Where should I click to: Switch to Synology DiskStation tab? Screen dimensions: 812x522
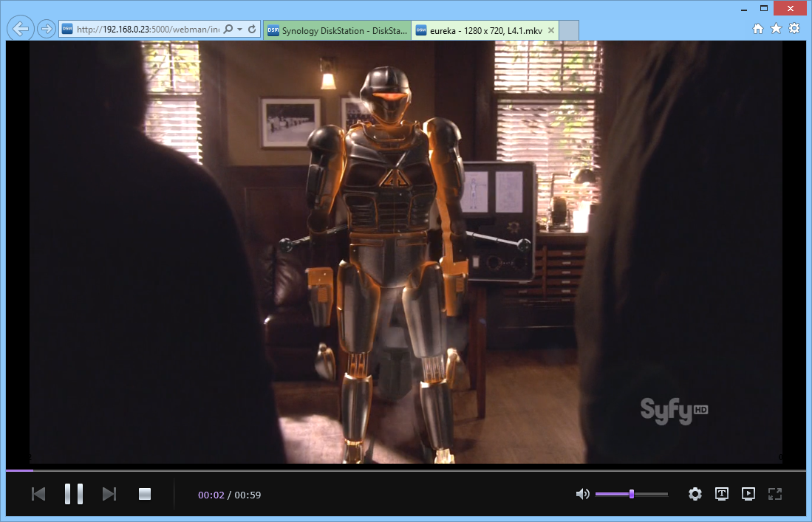point(337,30)
